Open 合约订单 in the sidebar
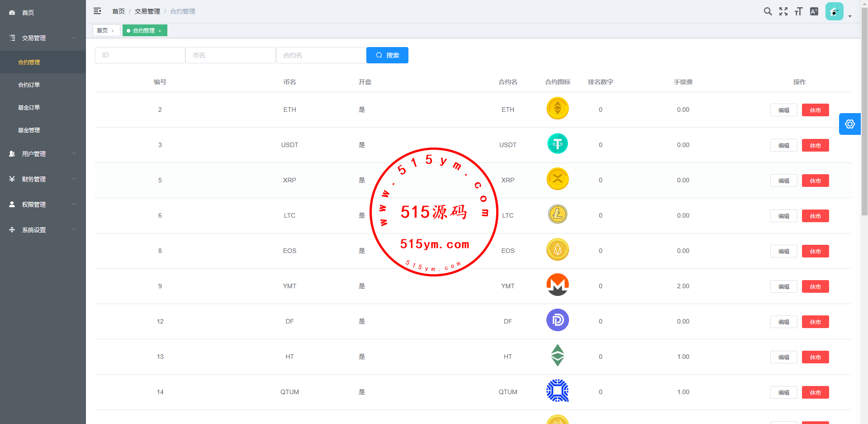The height and width of the screenshot is (424, 868). [x=29, y=85]
